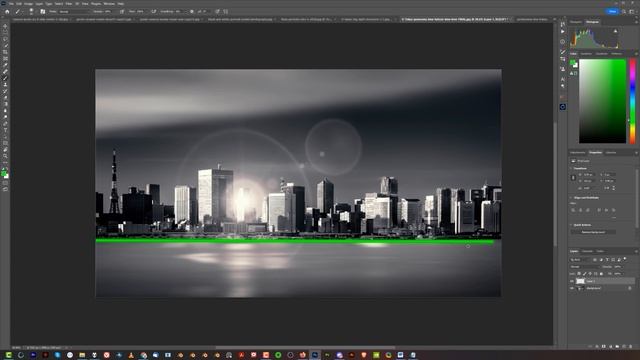Open the Layers panel flyout menu
This screenshot has width=640, height=360.
(x=636, y=251)
